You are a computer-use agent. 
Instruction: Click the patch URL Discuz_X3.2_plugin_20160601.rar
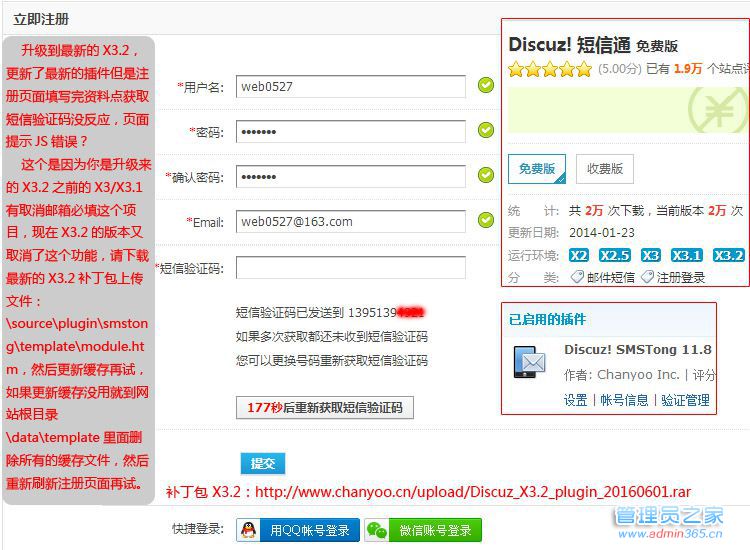(473, 492)
